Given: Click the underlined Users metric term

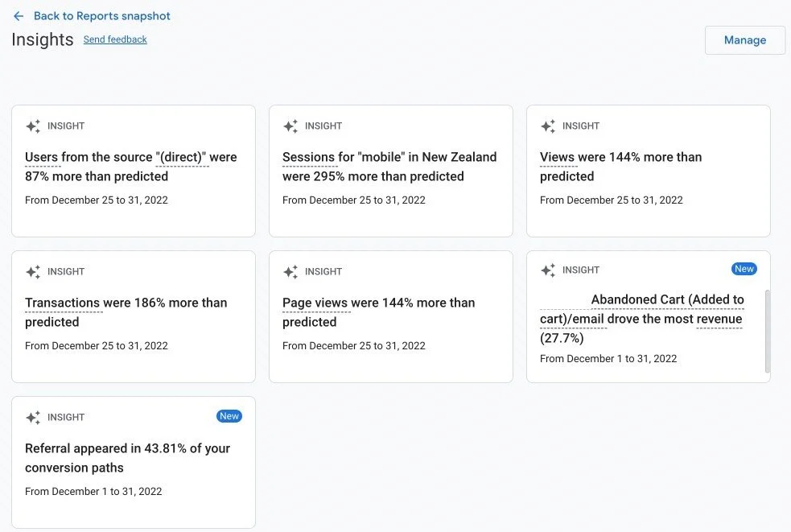Looking at the screenshot, I should [x=42, y=158].
